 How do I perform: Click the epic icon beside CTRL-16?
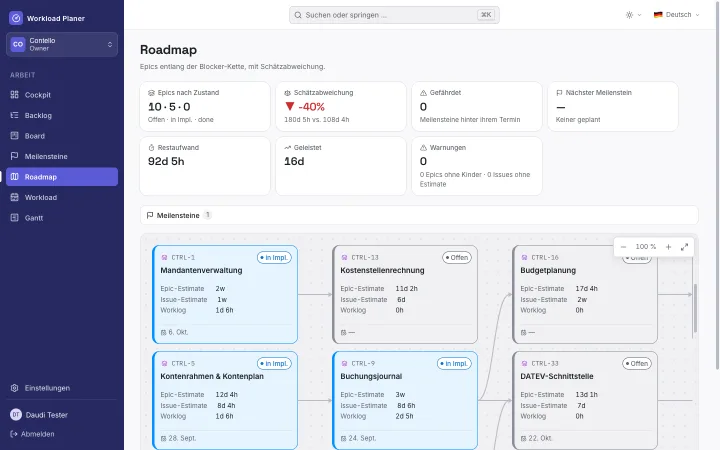pos(524,258)
